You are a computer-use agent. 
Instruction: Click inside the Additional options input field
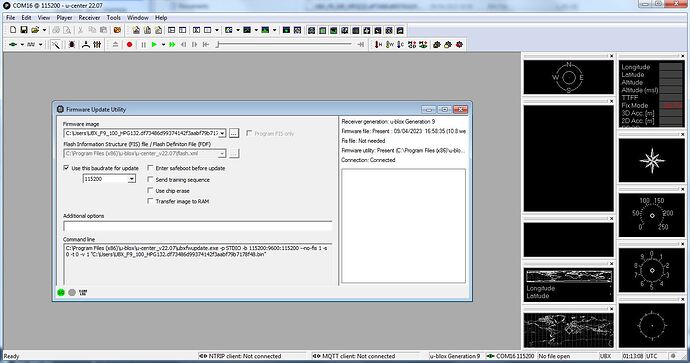(x=198, y=226)
